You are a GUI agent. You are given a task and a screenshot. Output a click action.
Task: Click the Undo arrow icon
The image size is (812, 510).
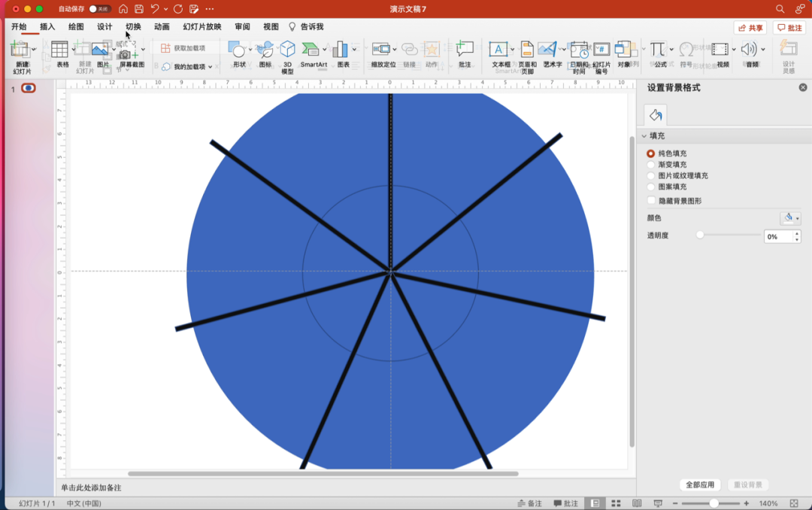[x=154, y=9]
